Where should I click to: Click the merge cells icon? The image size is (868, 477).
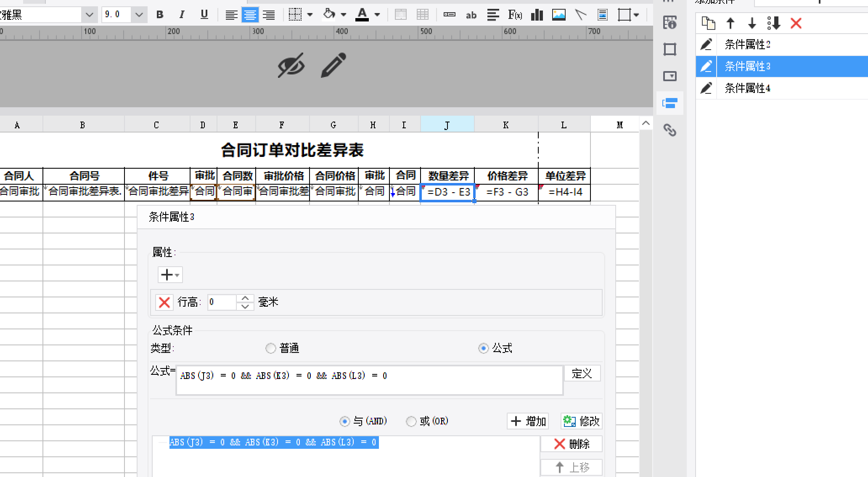coord(401,15)
